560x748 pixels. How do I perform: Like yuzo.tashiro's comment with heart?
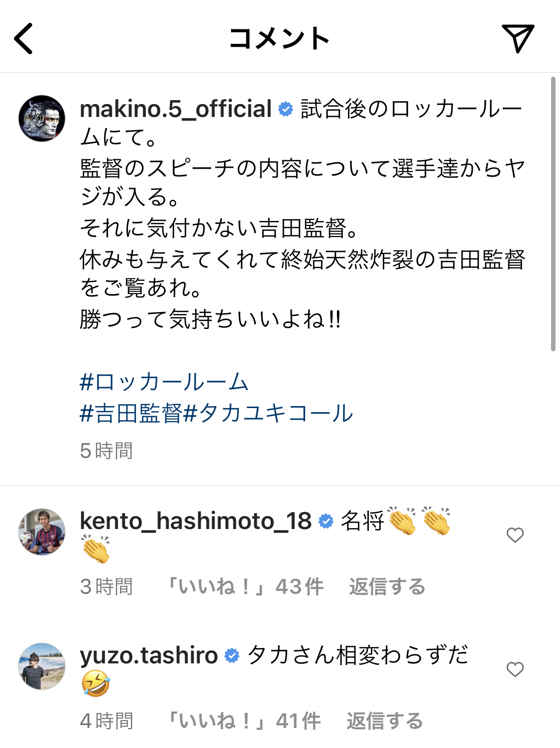pos(515,669)
